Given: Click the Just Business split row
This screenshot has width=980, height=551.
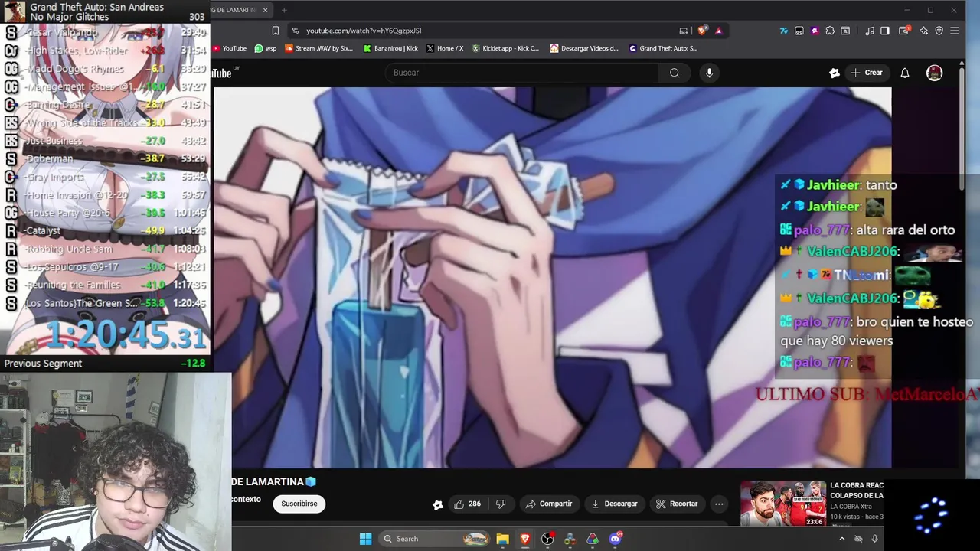Looking at the screenshot, I should click(x=106, y=141).
